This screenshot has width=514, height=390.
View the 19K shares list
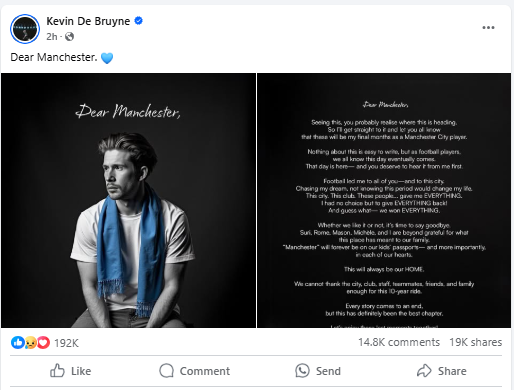475,342
